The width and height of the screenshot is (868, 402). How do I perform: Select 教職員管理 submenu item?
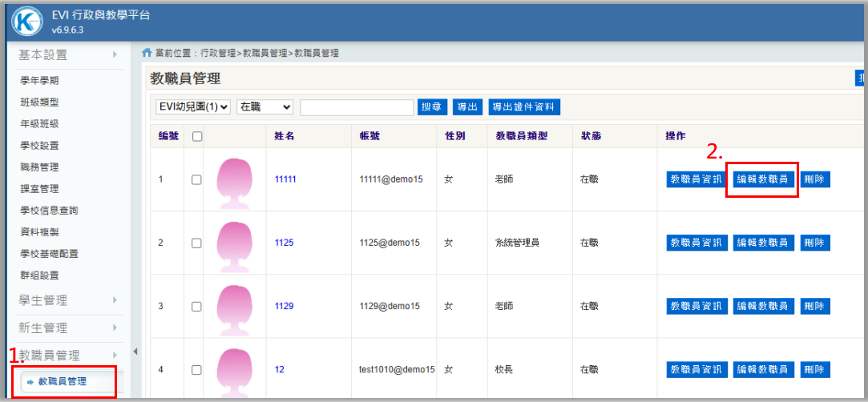coord(63,381)
